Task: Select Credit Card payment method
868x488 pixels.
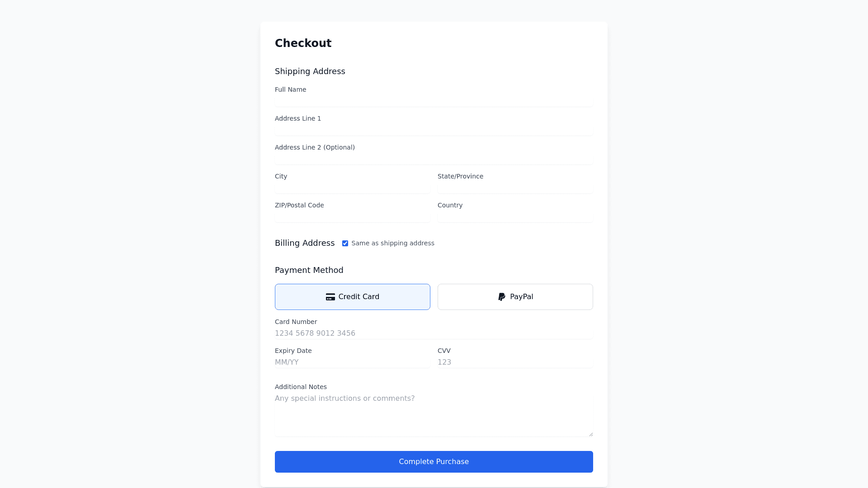Action: coord(353,297)
